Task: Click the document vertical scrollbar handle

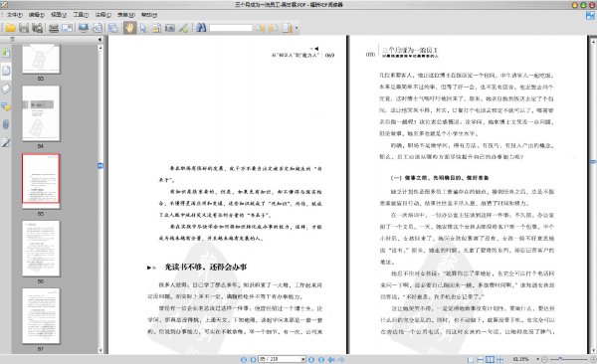Action: tap(593, 162)
